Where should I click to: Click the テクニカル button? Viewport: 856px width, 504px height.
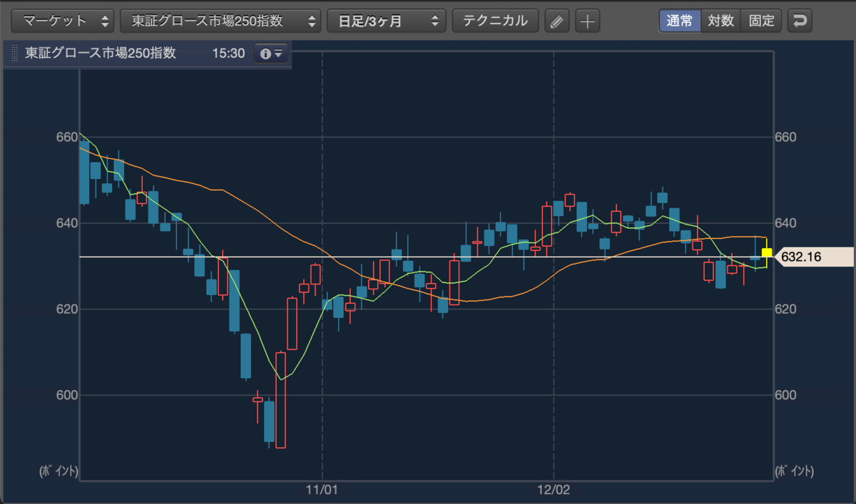tap(496, 21)
